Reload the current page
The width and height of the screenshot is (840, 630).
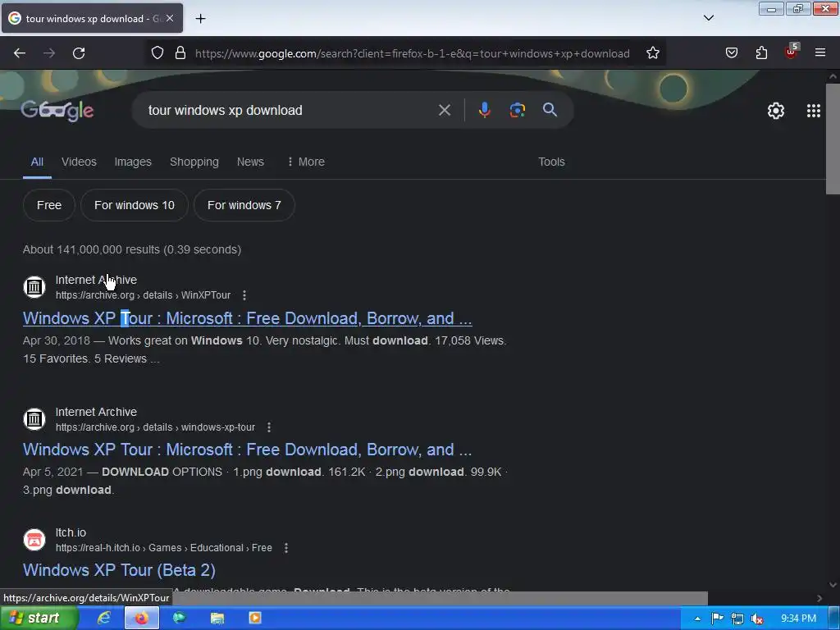coord(79,53)
